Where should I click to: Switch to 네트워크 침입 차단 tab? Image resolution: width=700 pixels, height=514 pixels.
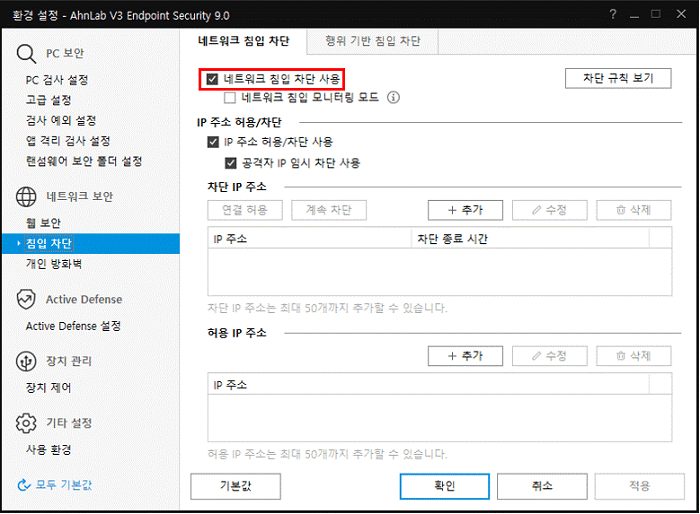pyautogui.click(x=243, y=41)
